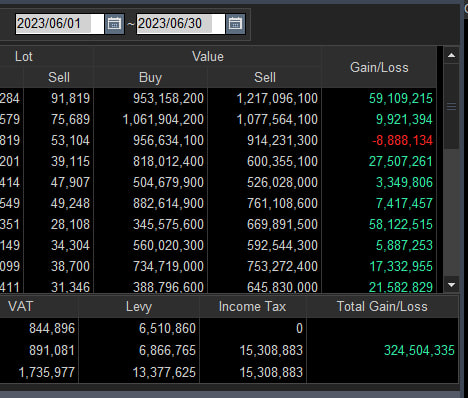Click sell value 753,272,400

click(x=282, y=266)
